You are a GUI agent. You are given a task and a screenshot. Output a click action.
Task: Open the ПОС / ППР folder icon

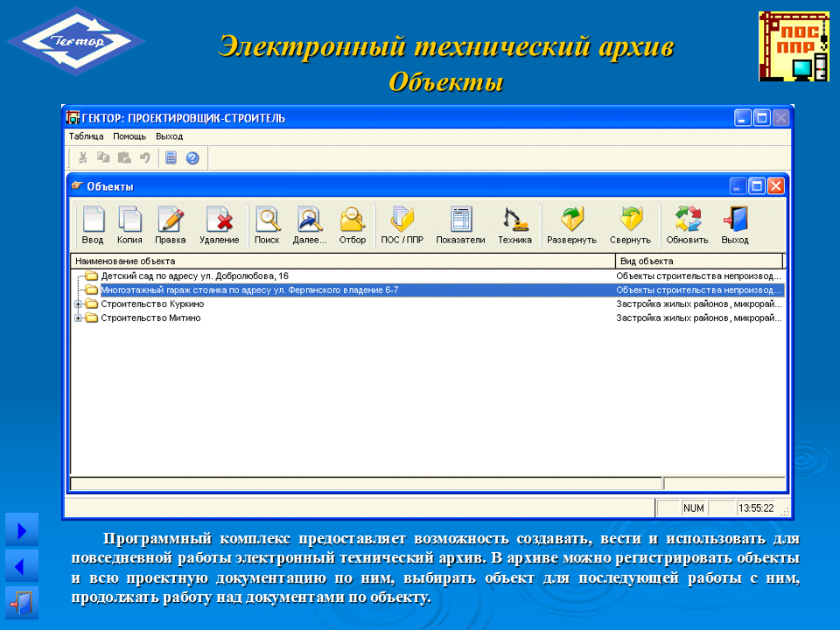[x=402, y=225]
